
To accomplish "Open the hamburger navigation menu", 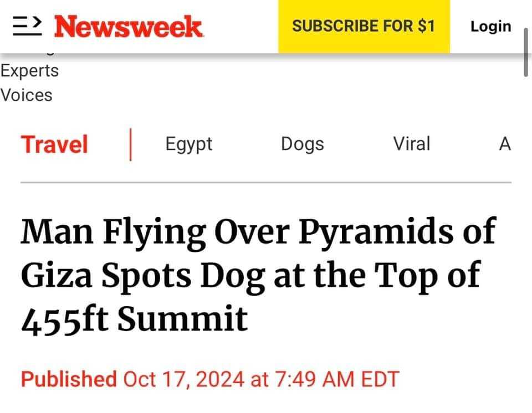I will point(28,26).
